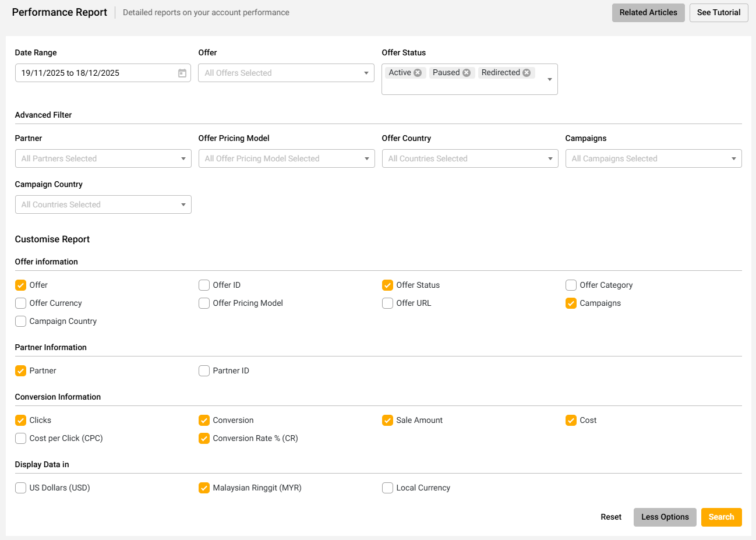Viewport: 756px width, 540px height.
Task: Remove the Redirected status tag
Action: 527,73
